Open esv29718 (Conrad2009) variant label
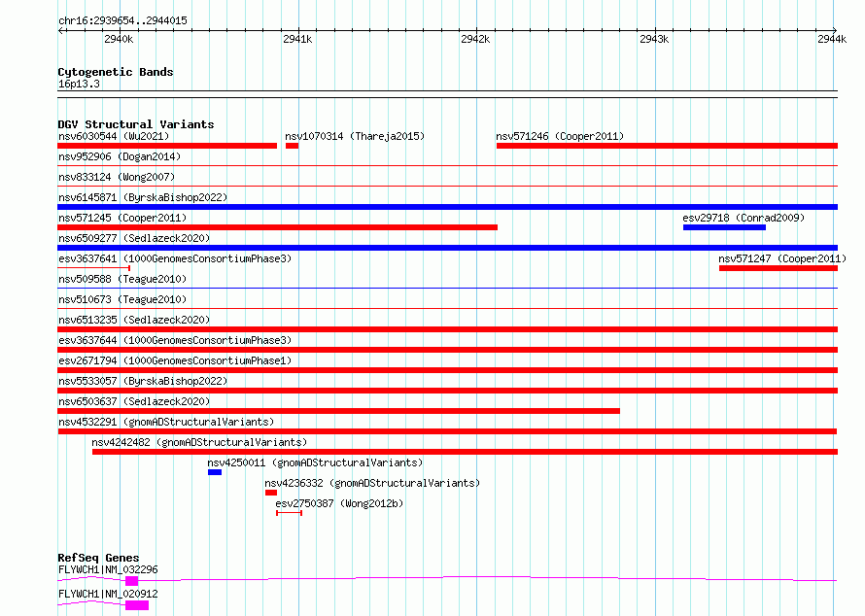Viewport: 865px width, 616px height. [744, 218]
